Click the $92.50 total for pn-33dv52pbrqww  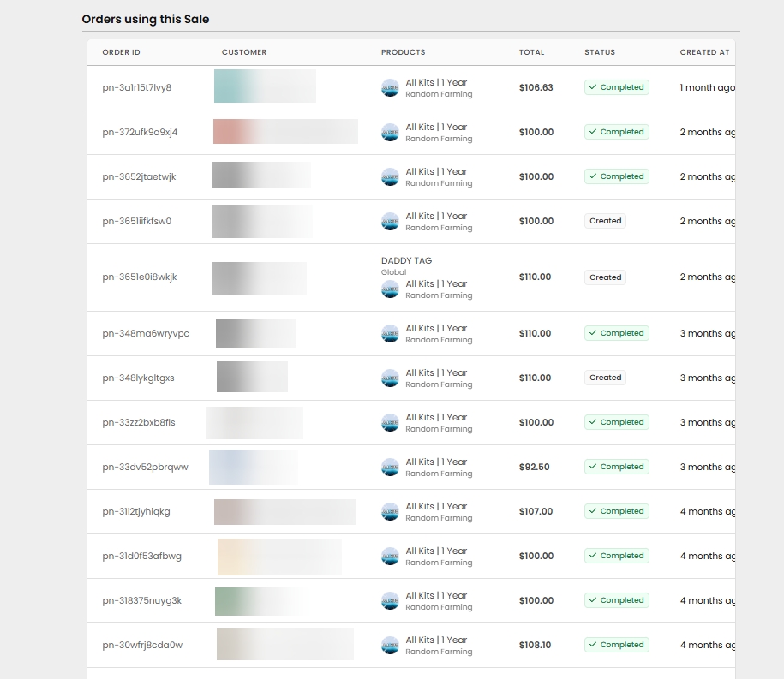[534, 468]
